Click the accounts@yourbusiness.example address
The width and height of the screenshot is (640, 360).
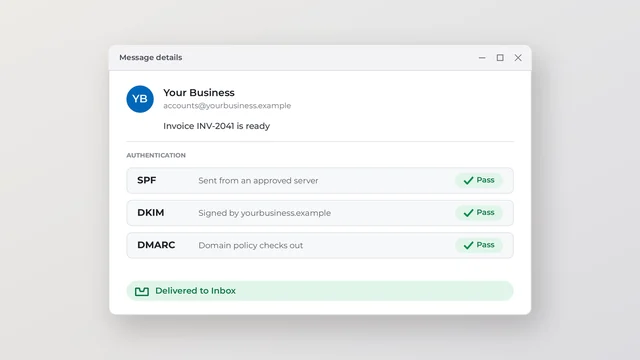pyautogui.click(x=227, y=106)
